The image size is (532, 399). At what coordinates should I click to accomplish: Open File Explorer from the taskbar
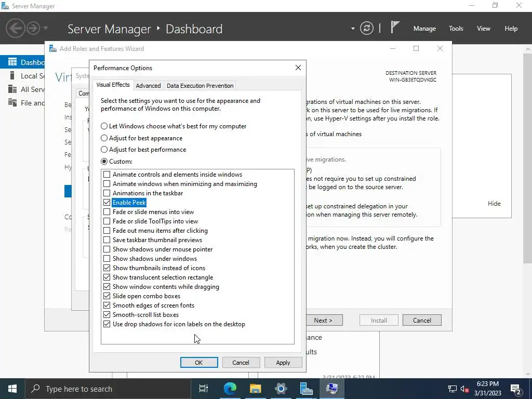(x=256, y=389)
